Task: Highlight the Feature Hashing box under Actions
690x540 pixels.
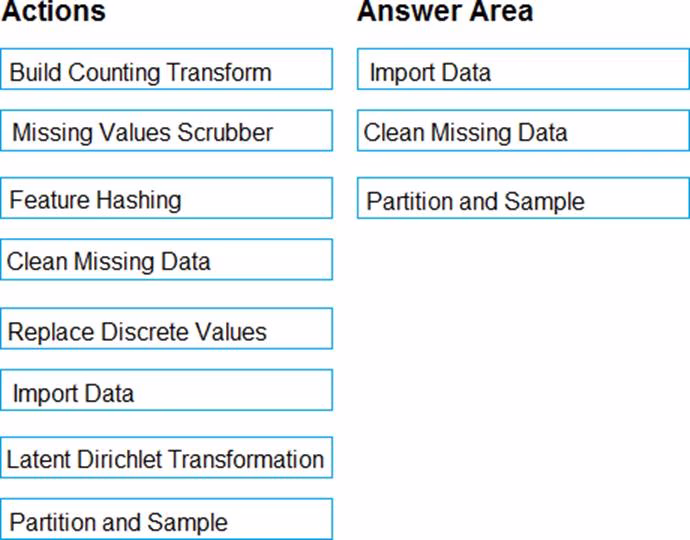Action: click(167, 200)
